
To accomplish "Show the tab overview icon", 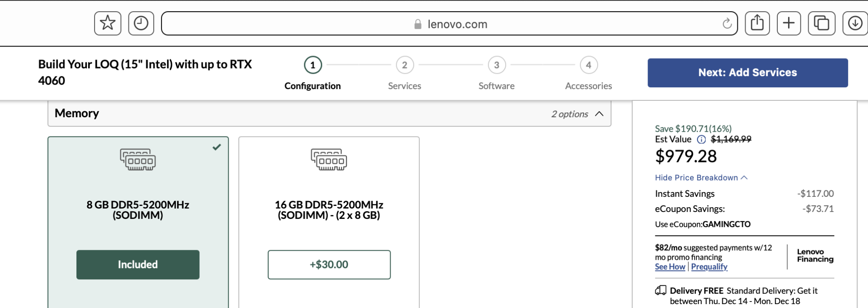I will (x=821, y=23).
